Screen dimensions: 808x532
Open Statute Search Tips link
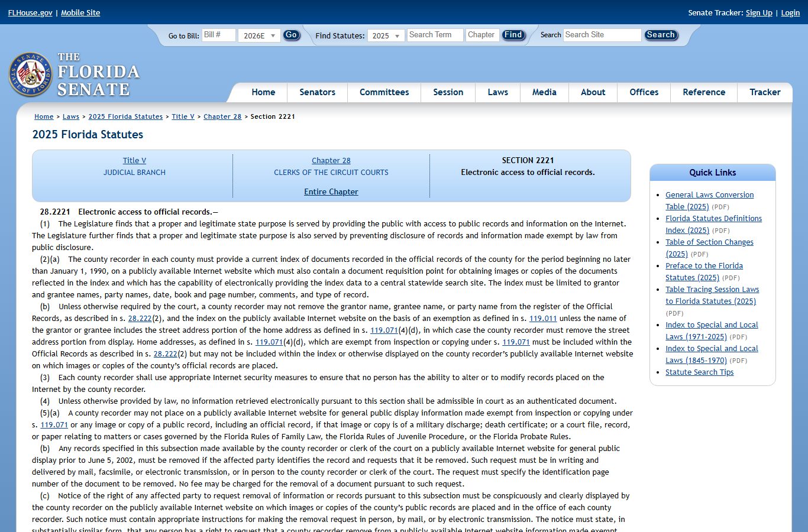(699, 372)
